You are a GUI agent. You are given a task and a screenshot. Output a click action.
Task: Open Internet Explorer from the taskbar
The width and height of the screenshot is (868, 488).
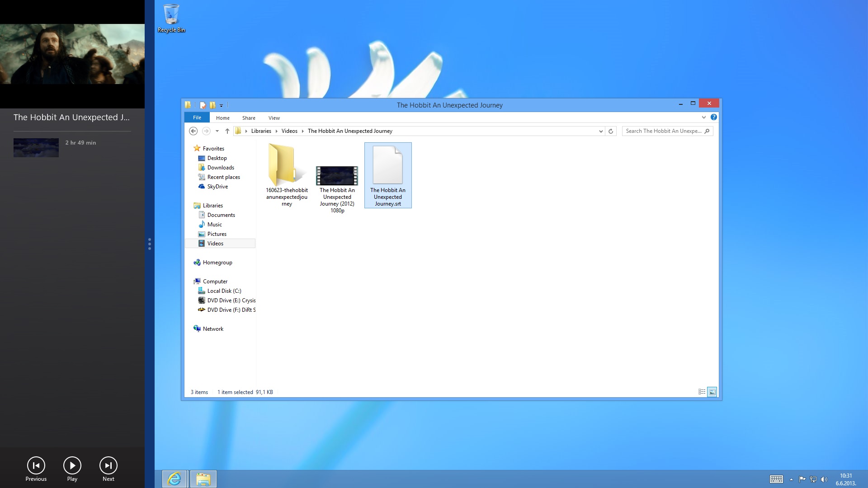coord(175,479)
